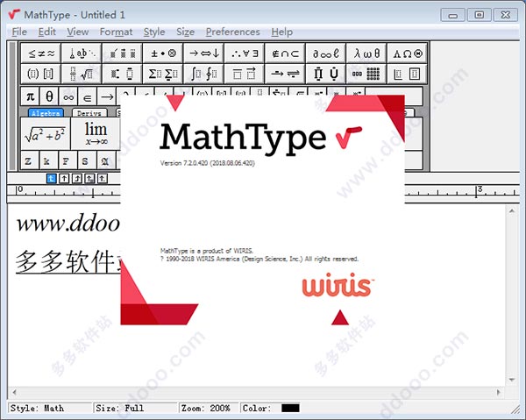Insert the right arrow from small bar

pos(107,96)
